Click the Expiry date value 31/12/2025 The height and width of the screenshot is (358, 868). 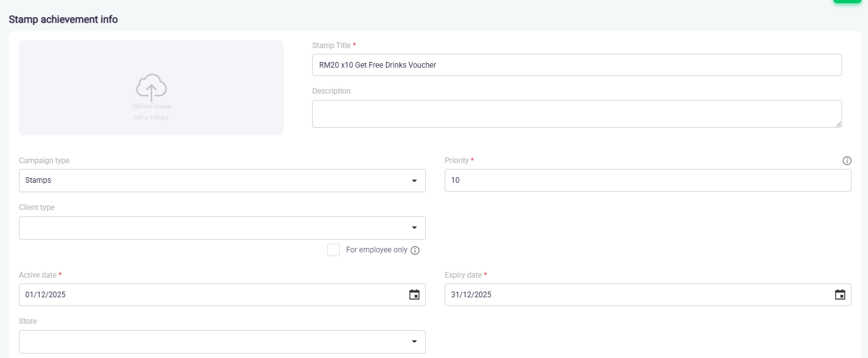coord(471,295)
